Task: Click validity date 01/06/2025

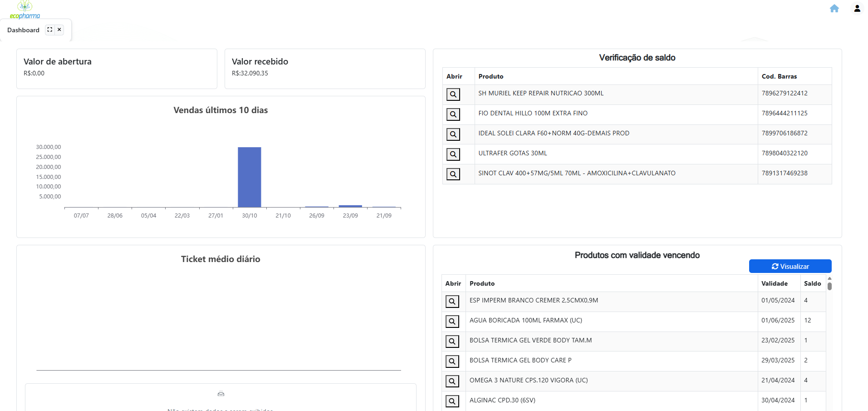Action: [778, 320]
